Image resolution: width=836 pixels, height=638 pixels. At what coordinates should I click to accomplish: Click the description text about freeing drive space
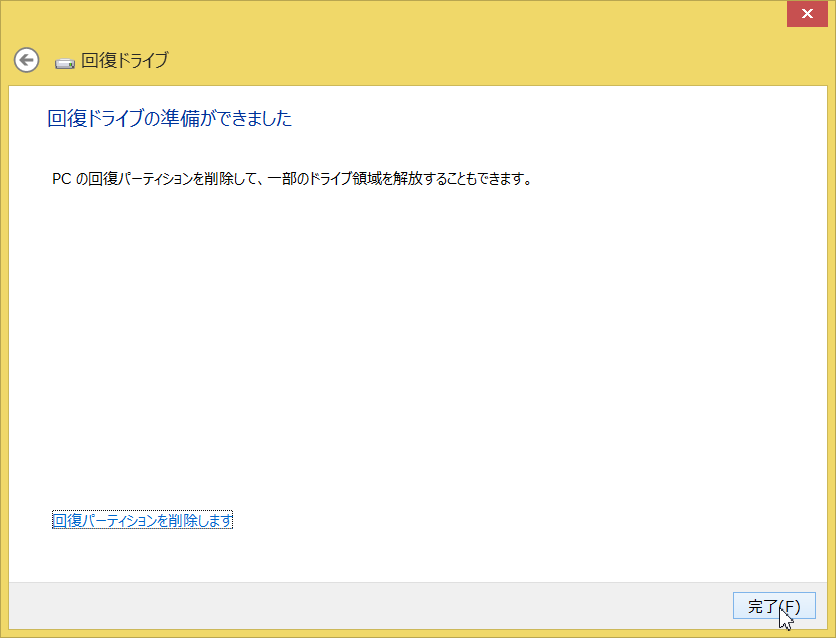(x=290, y=179)
